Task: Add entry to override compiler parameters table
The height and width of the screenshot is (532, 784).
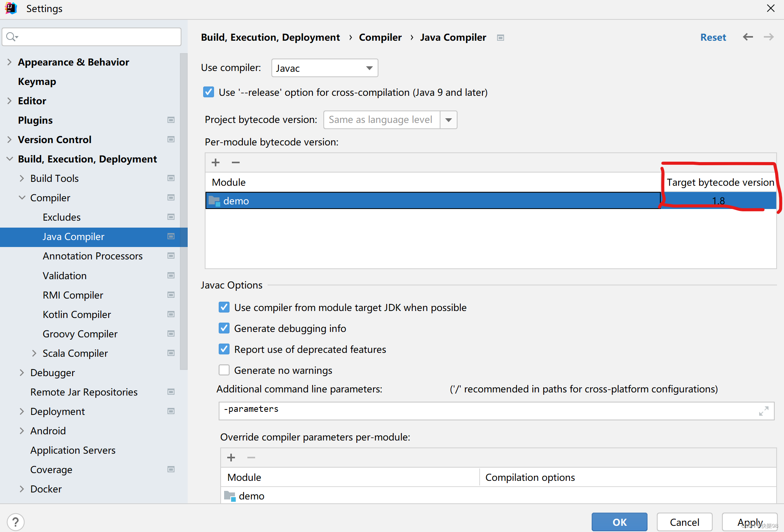Action: coord(231,458)
